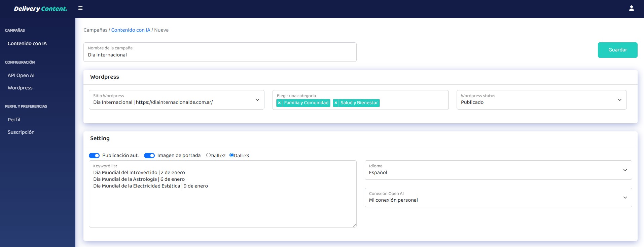Open the user profile icon
This screenshot has height=247, width=644.
coord(631,8)
